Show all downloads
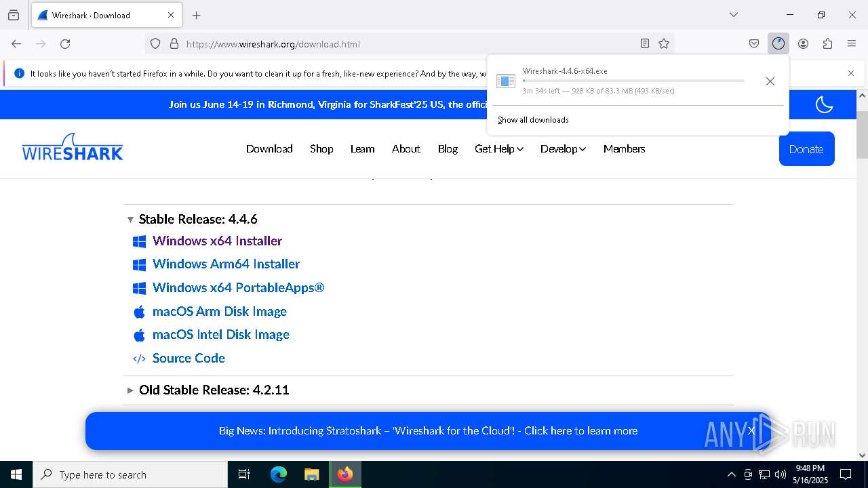Screen dimensions: 868x488 coord(533,120)
